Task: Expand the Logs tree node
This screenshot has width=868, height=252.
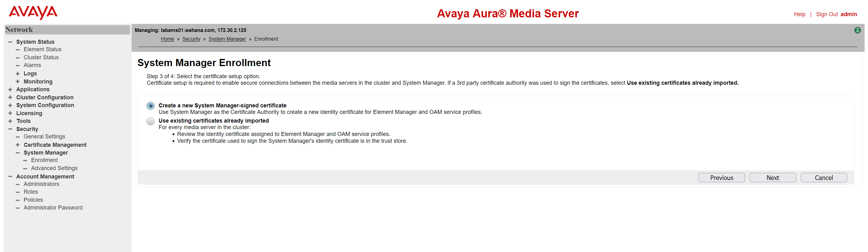Action: point(18,74)
